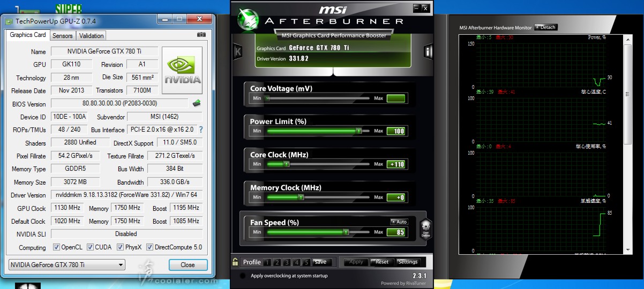Click the NVIDIA logo in GPU-Z
Viewport: 644px width, 289px height.
pos(182,71)
